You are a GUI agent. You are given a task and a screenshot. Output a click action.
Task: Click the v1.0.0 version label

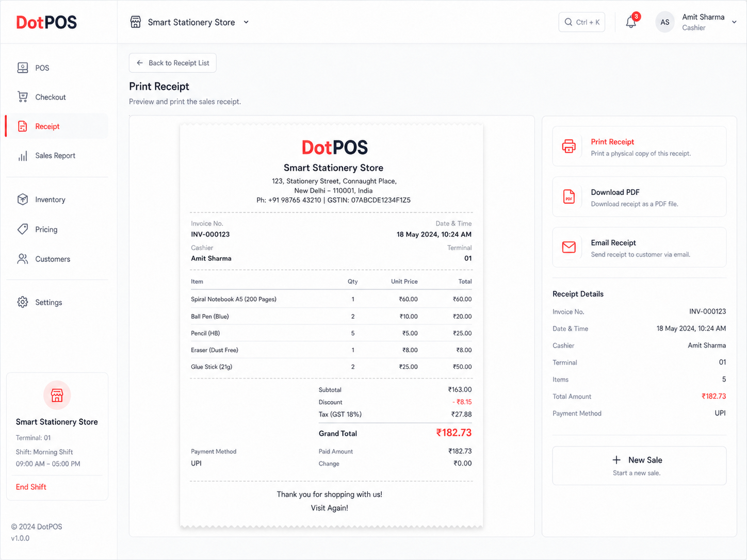(x=20, y=538)
